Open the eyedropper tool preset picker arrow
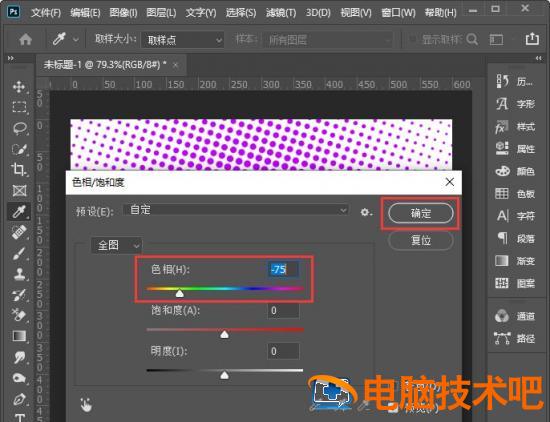 (76, 40)
